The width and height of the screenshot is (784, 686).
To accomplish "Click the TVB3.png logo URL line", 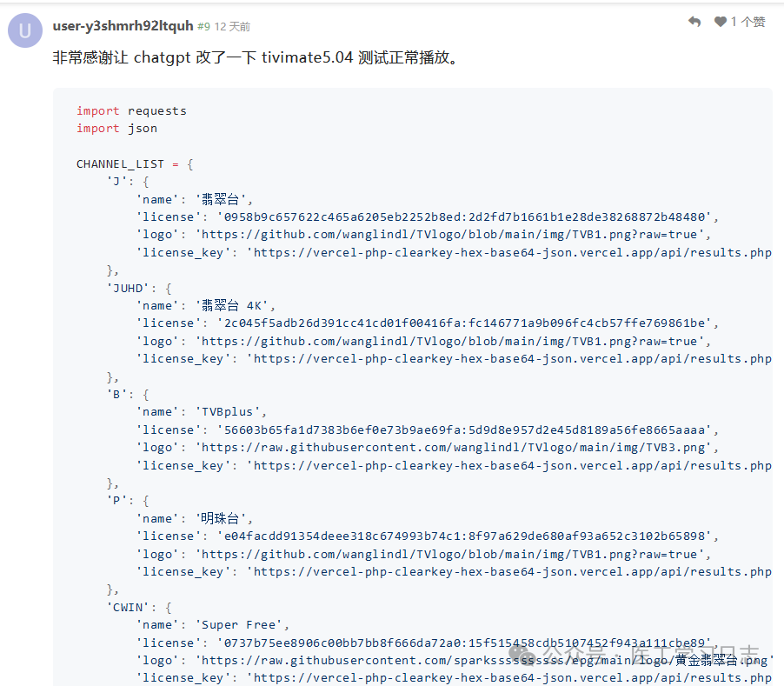I will (428, 448).
